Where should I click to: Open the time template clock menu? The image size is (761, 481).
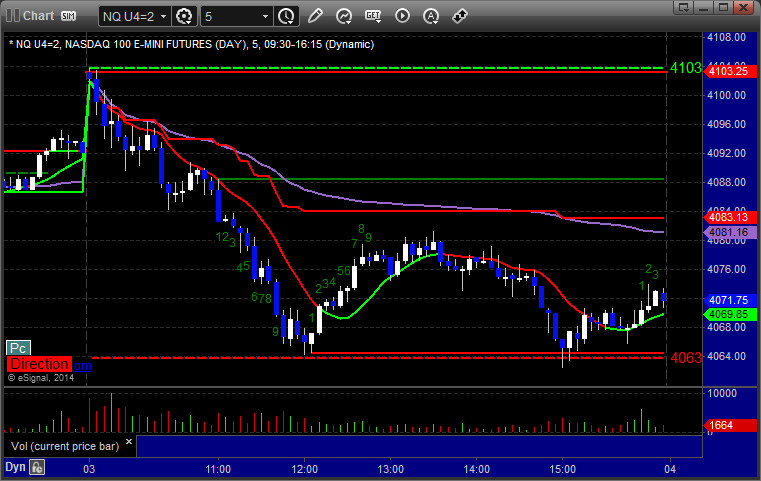[286, 16]
